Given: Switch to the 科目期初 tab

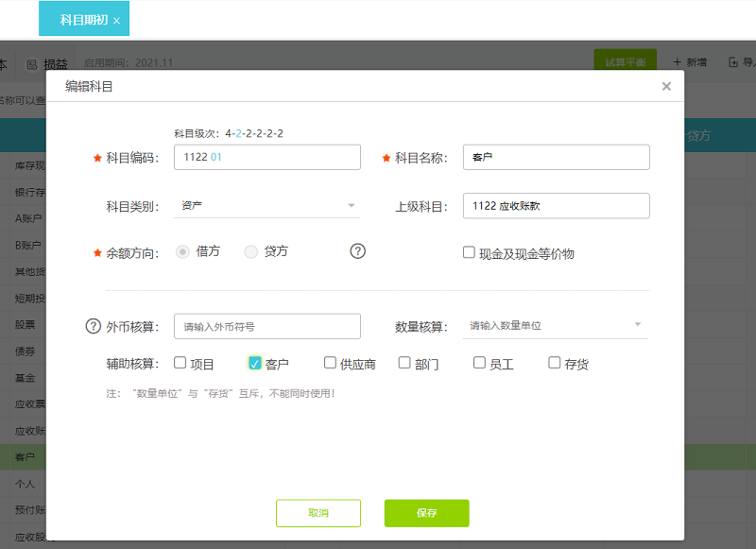Looking at the screenshot, I should click(83, 20).
